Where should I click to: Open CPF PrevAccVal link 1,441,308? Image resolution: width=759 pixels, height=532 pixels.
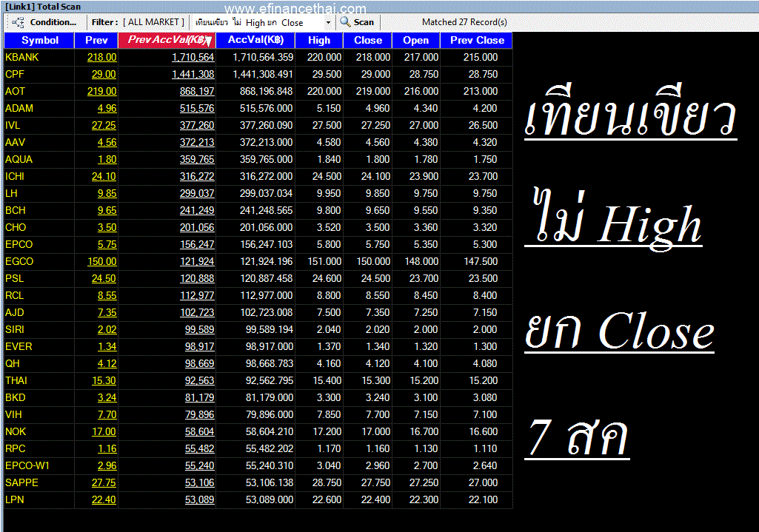point(193,74)
